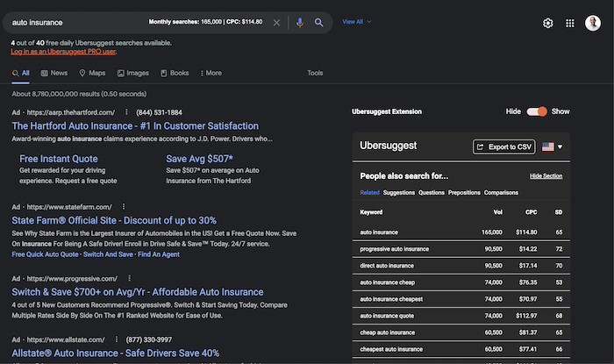614x364 pixels.
Task: Click the (844) 531-1884 phone number
Action: (x=159, y=113)
